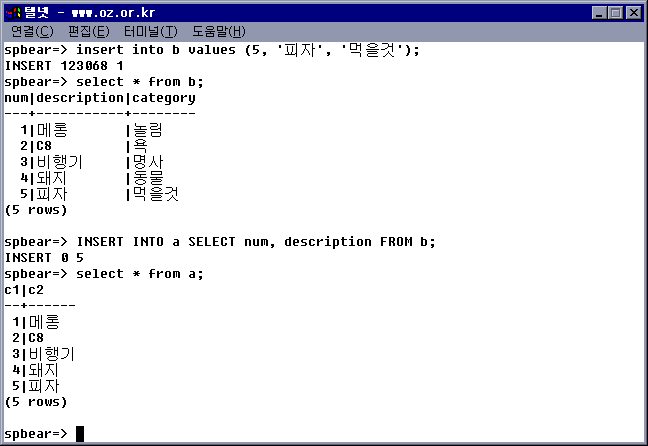Image resolution: width=648 pixels, height=446 pixels.
Task: Click the terminal cursor at last prompt
Action: (80, 434)
